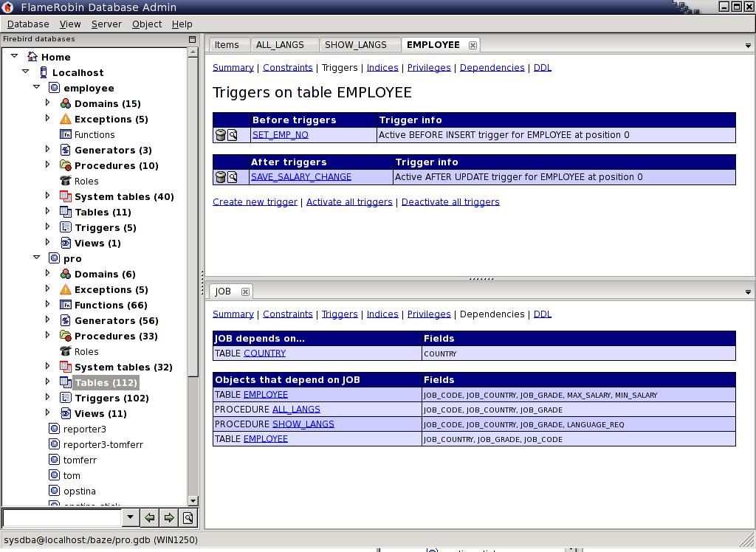Click the forward arrow search button

169,518
